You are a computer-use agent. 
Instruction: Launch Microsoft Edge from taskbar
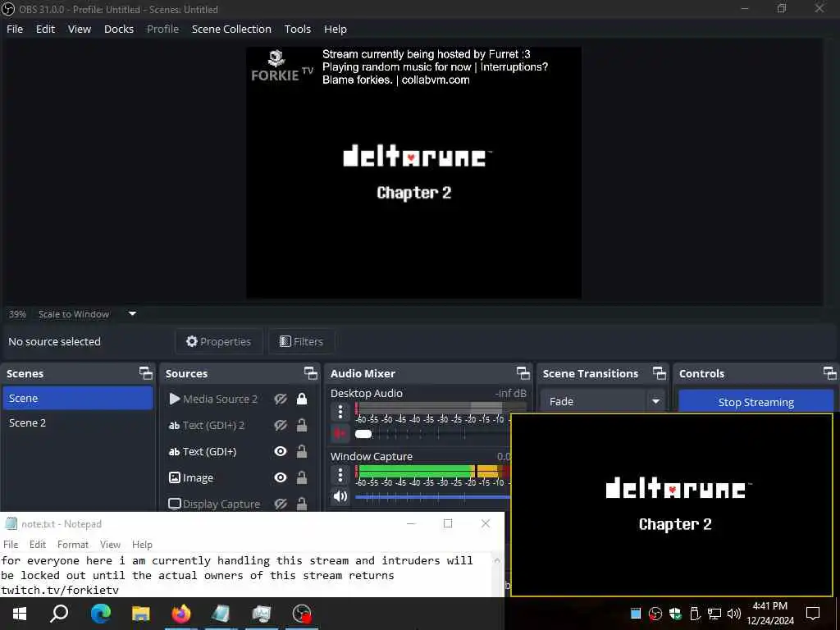click(x=100, y=614)
